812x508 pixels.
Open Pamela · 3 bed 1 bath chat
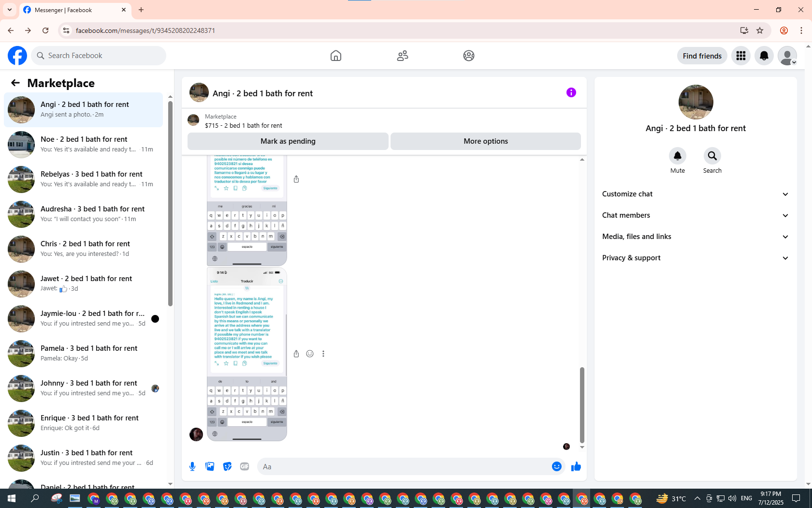coord(83,354)
